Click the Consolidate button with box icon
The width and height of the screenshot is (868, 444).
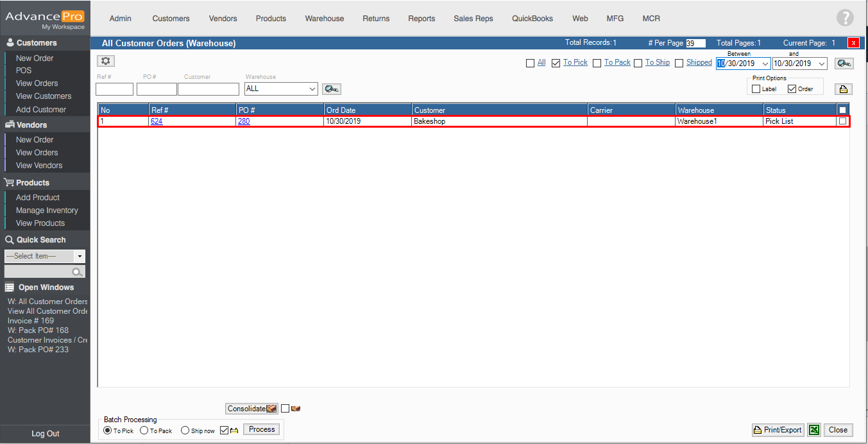(x=251, y=409)
